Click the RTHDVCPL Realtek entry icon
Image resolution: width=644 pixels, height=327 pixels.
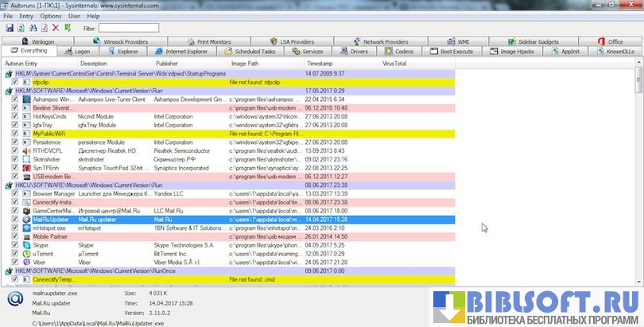[x=26, y=150]
